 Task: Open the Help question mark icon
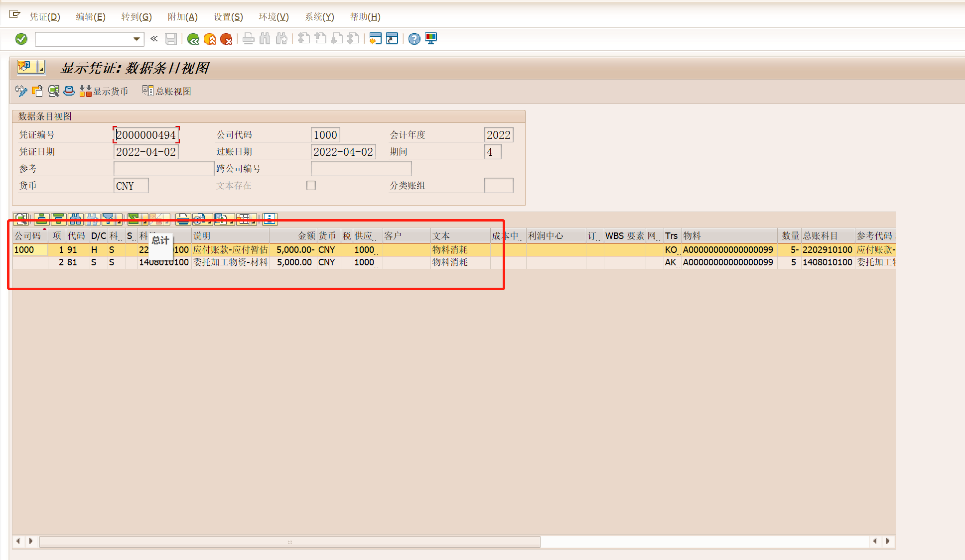[414, 39]
